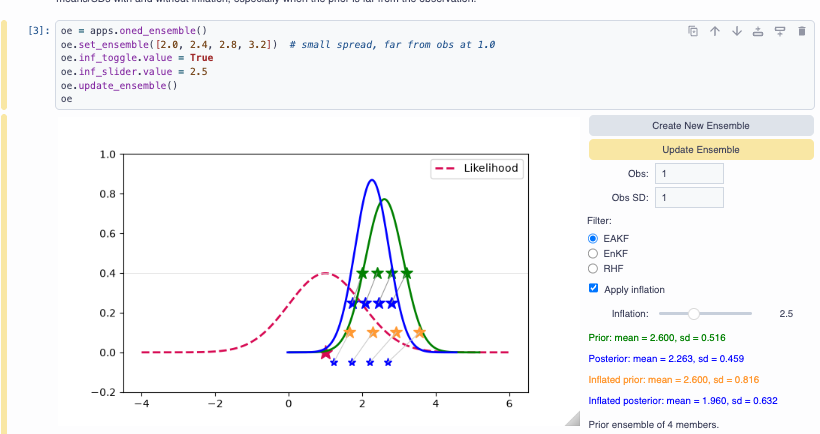The height and width of the screenshot is (434, 820).
Task: Duplicate this cell using copy icon
Action: [693, 31]
